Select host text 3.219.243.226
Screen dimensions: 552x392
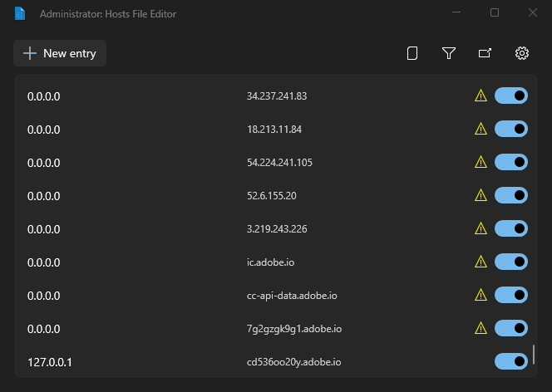[x=277, y=229]
